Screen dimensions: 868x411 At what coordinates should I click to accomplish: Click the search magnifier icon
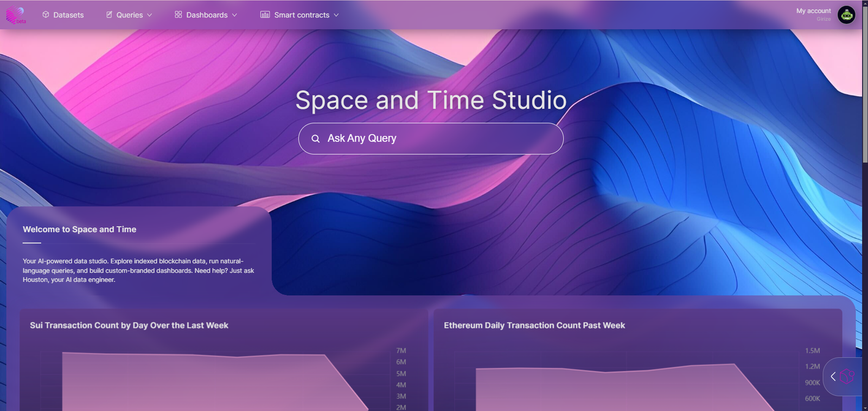(x=315, y=139)
